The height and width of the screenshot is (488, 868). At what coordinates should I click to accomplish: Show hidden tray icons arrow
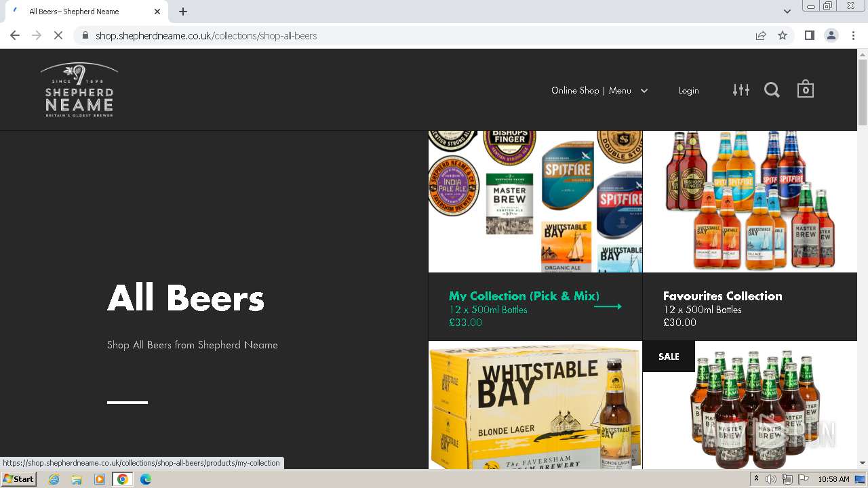click(756, 479)
